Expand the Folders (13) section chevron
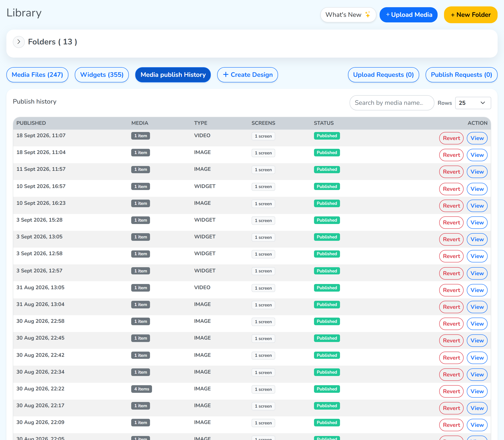This screenshot has height=440, width=504. click(19, 42)
